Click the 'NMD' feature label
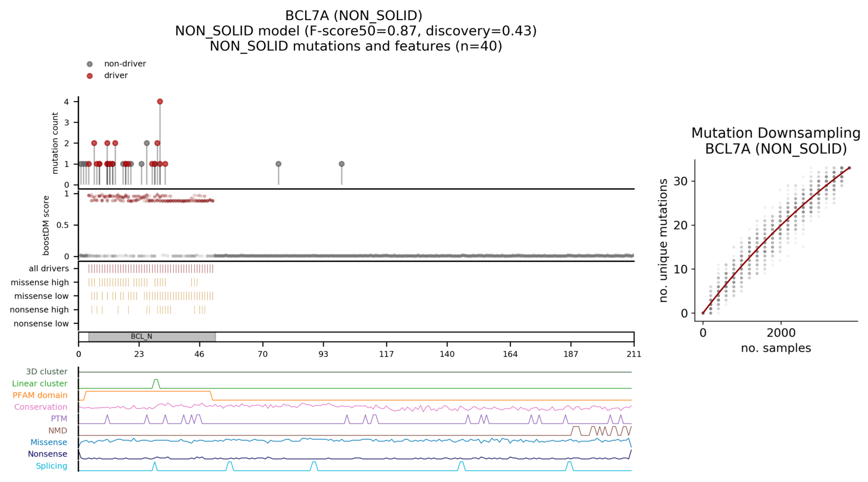Screen dimensions: 868x482 click(58, 430)
